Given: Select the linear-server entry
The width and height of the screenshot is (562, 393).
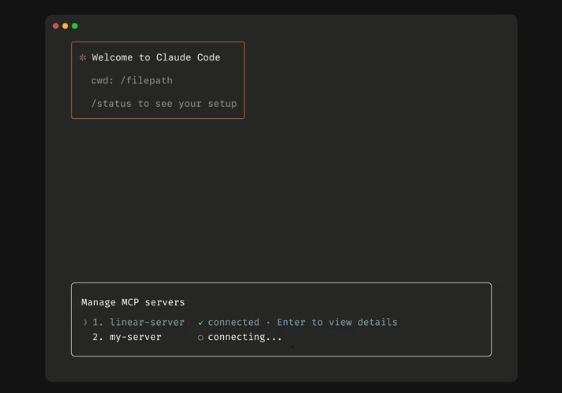Looking at the screenshot, I should coord(147,322).
